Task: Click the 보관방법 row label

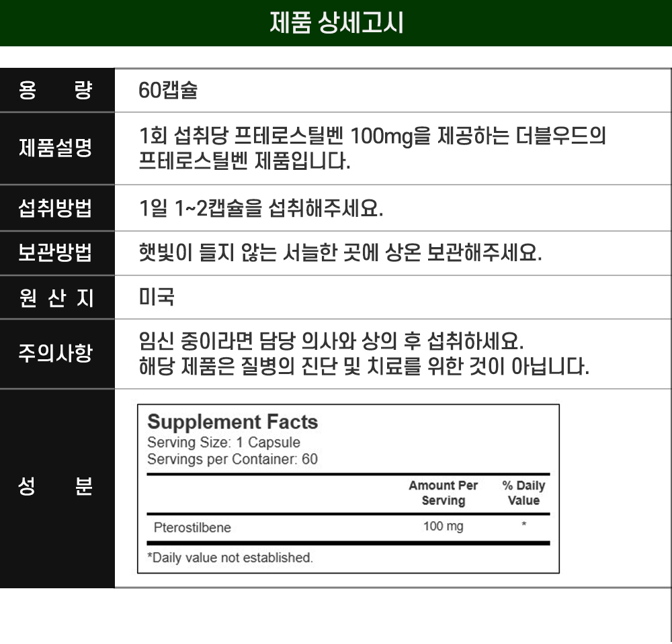Action: click(56, 253)
